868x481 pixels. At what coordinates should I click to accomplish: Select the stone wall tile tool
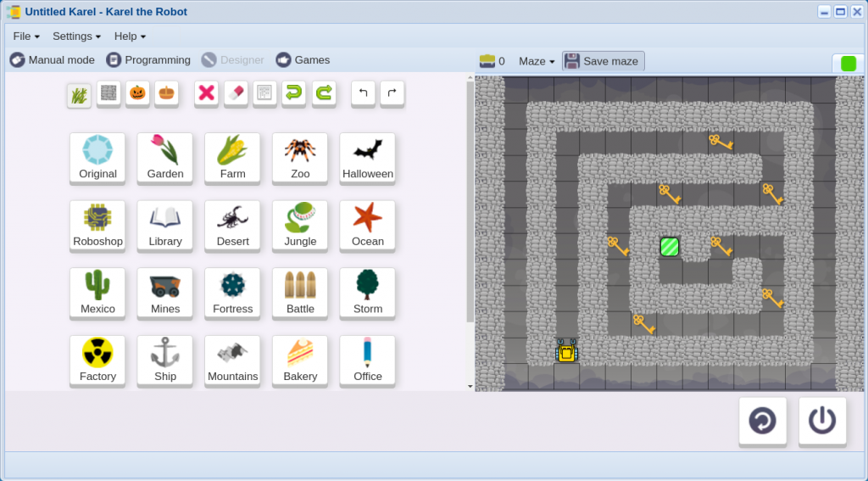tap(108, 93)
